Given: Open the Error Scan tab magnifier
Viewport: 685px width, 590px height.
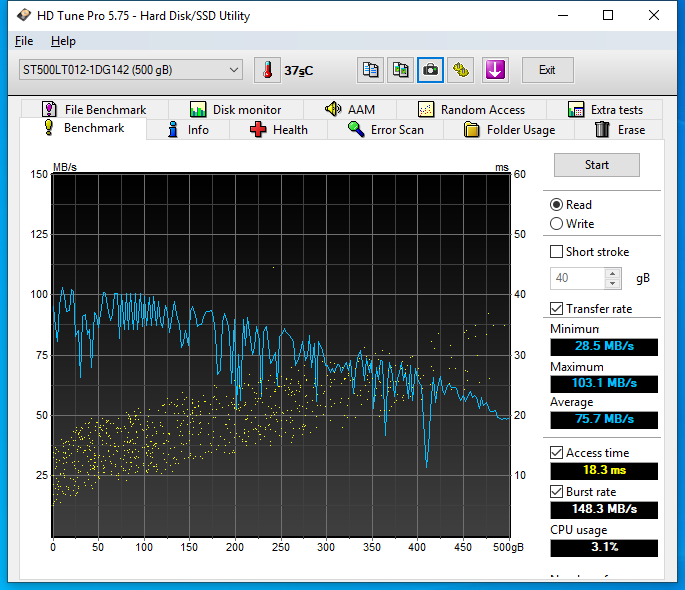Looking at the screenshot, I should click(x=385, y=130).
